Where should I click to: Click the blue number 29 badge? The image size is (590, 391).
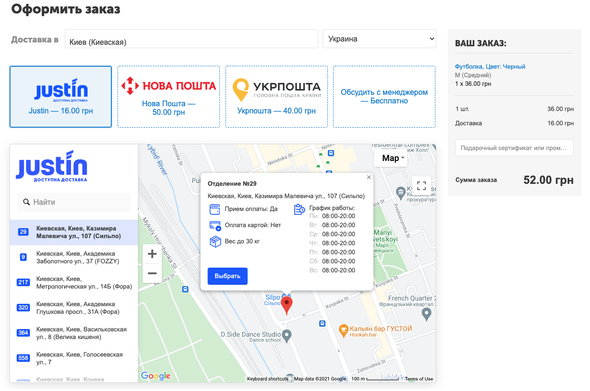click(23, 232)
